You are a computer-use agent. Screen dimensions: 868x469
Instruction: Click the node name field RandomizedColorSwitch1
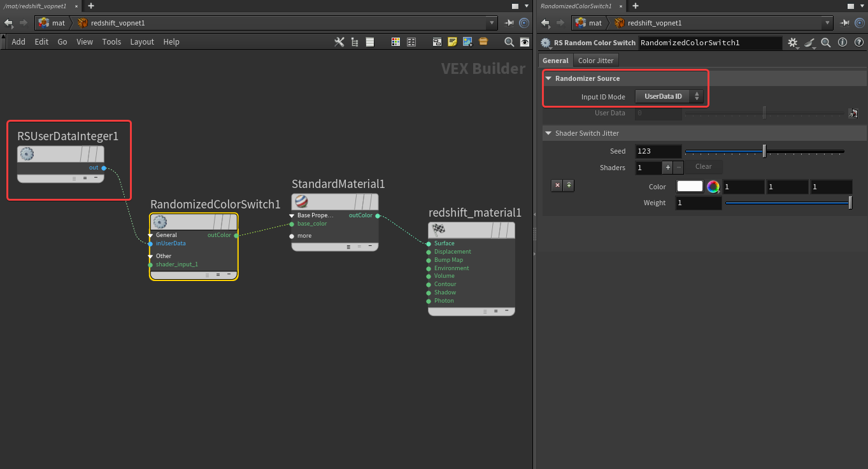[x=710, y=43]
